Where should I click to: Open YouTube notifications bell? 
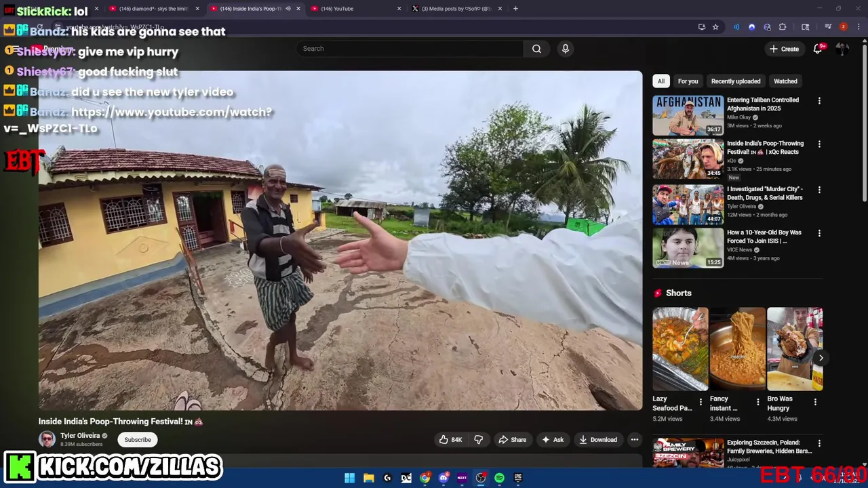pyautogui.click(x=818, y=49)
